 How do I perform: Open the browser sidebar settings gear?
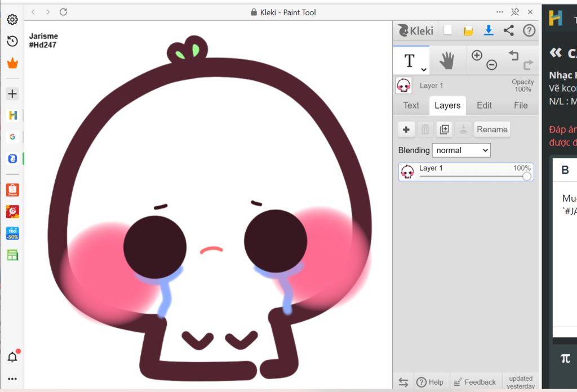coord(12,19)
